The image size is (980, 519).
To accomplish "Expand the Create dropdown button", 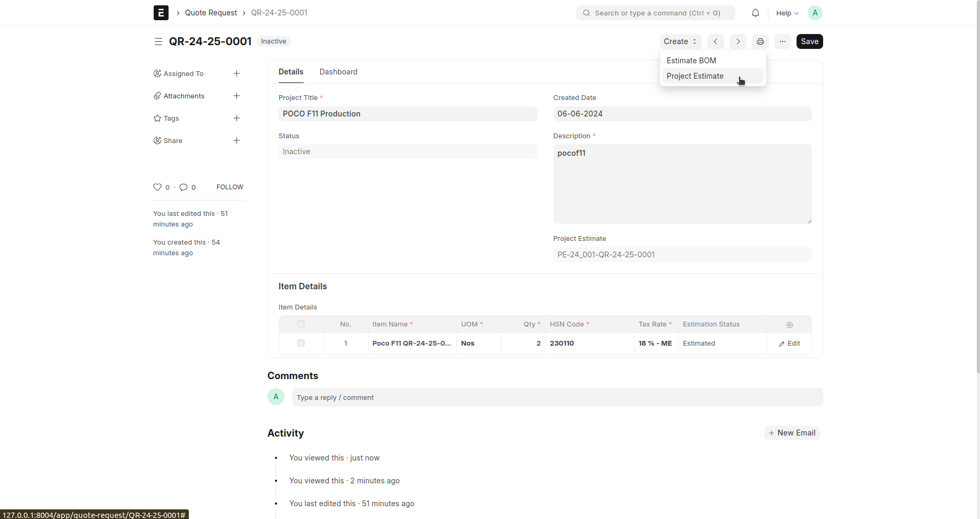I will coord(680,41).
